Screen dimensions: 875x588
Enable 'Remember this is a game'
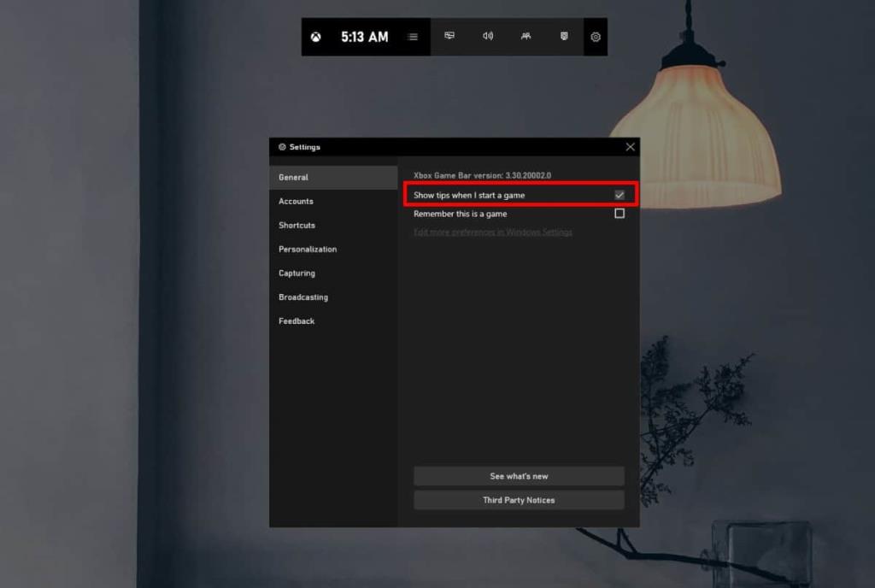pyautogui.click(x=620, y=213)
